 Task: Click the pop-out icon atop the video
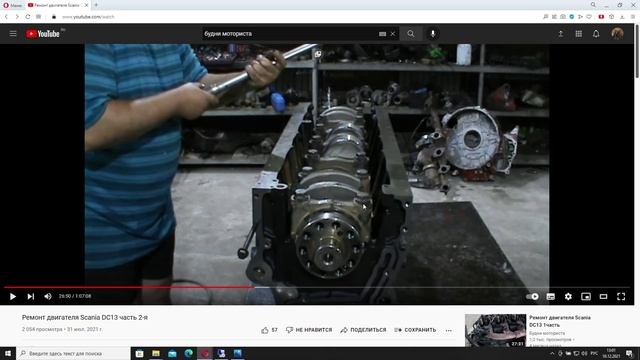click(318, 54)
